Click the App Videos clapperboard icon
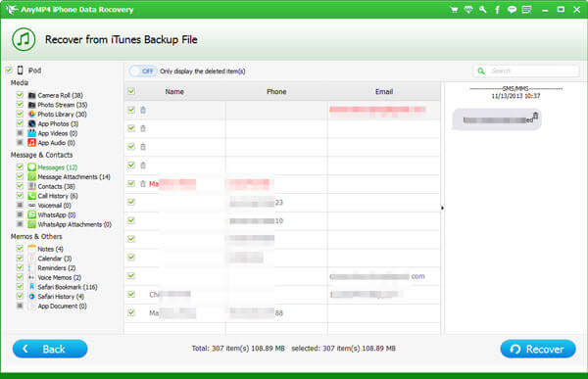 [32, 133]
